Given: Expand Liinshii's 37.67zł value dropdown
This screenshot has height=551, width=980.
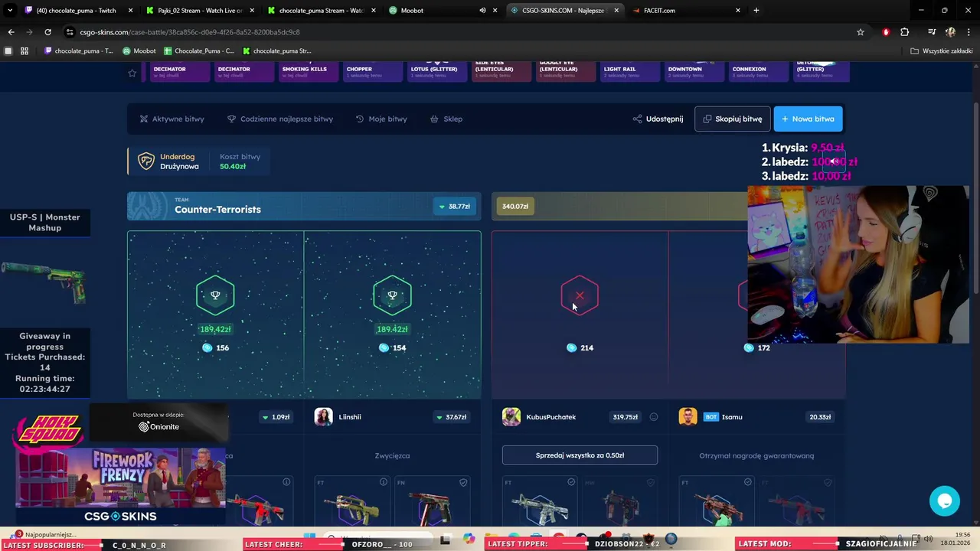Looking at the screenshot, I should pyautogui.click(x=451, y=417).
